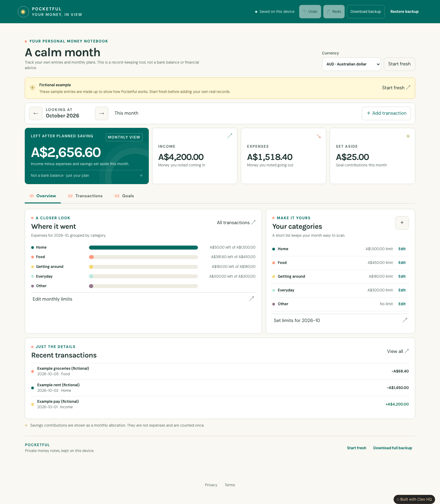The image size is (440, 504).
Task: Click the Pocketful sun logo icon
Action: coord(23,12)
